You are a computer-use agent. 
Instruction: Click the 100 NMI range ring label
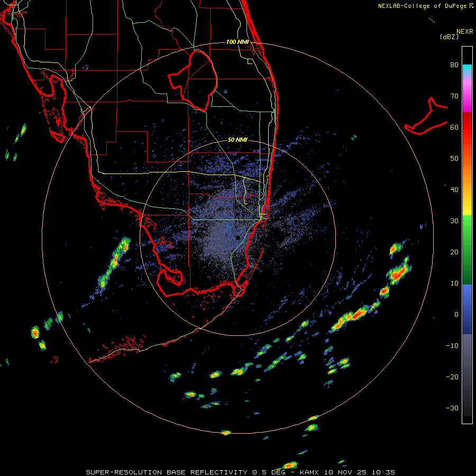coord(237,42)
